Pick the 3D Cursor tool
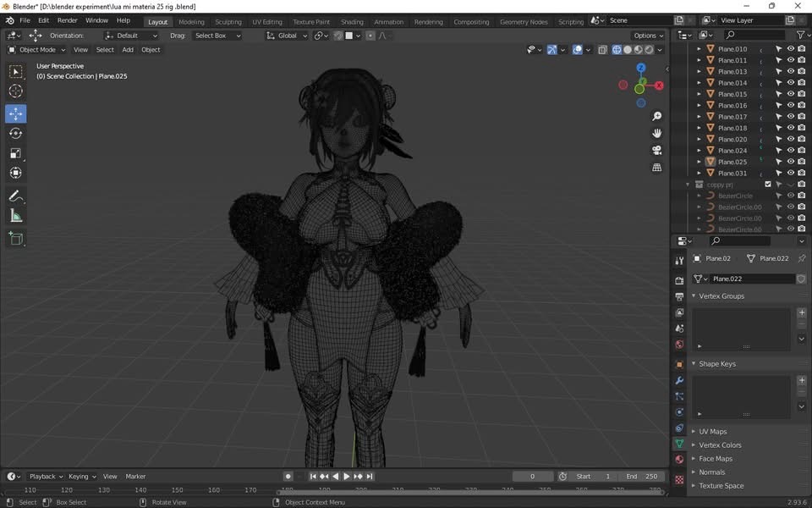This screenshot has width=812, height=508. pos(15,91)
